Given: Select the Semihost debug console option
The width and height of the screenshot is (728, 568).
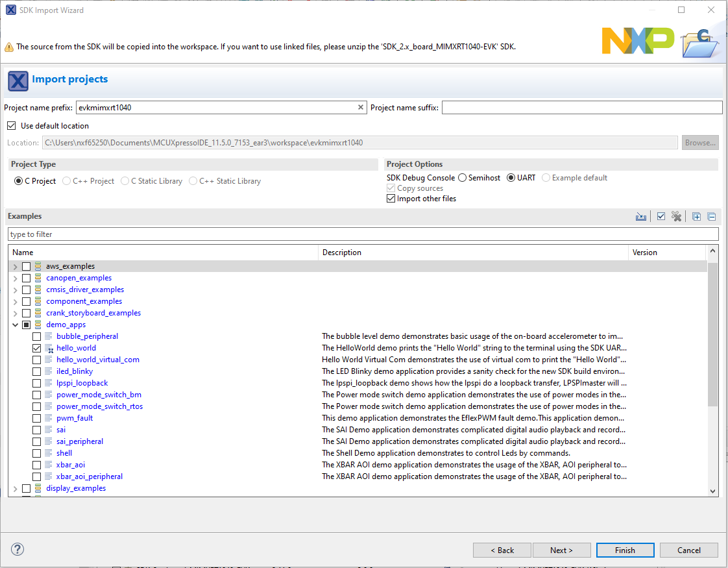Looking at the screenshot, I should click(463, 178).
